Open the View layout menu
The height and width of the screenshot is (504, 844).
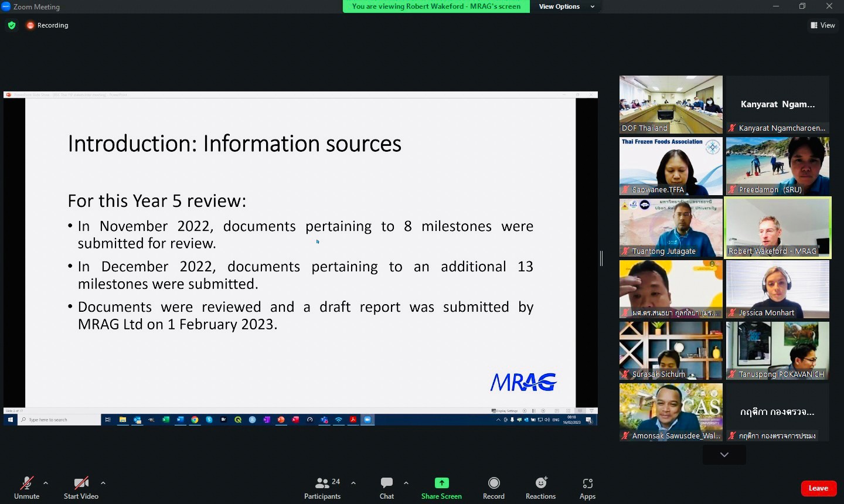coord(823,25)
